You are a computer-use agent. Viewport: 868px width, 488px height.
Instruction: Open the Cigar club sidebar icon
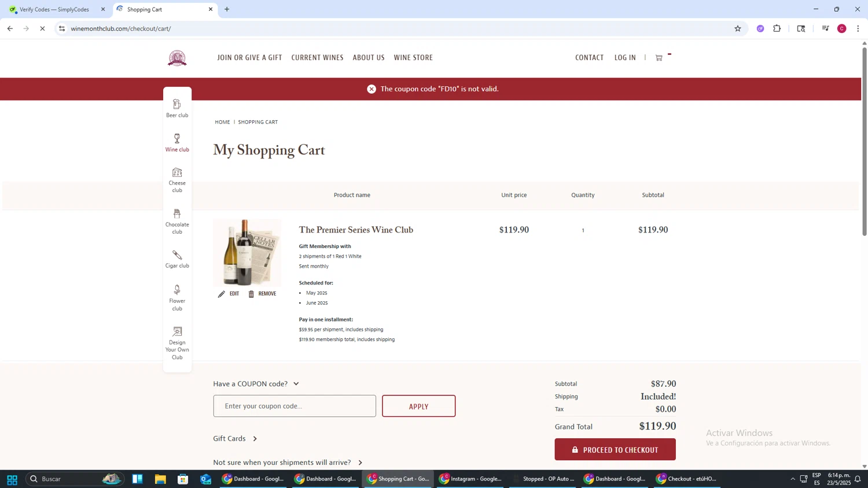177,259
